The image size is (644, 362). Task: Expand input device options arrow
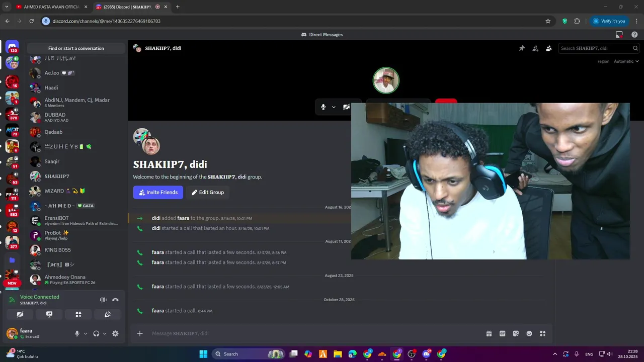point(85,333)
